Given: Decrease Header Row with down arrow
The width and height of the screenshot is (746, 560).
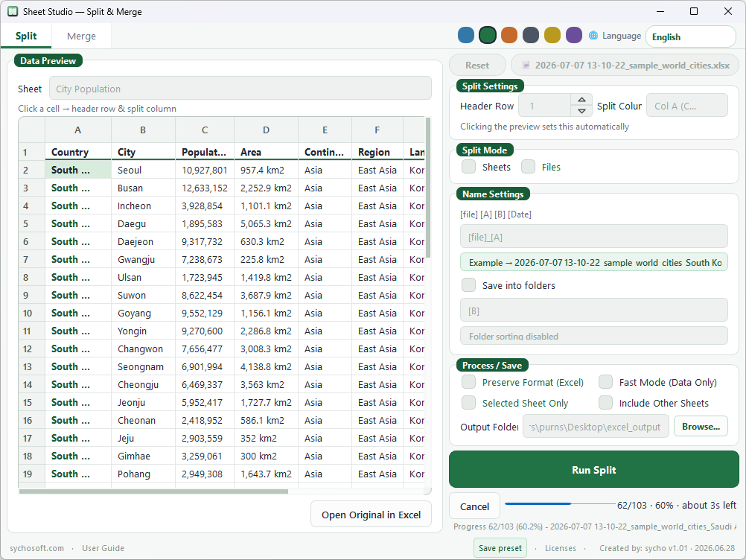Looking at the screenshot, I should pos(581,111).
